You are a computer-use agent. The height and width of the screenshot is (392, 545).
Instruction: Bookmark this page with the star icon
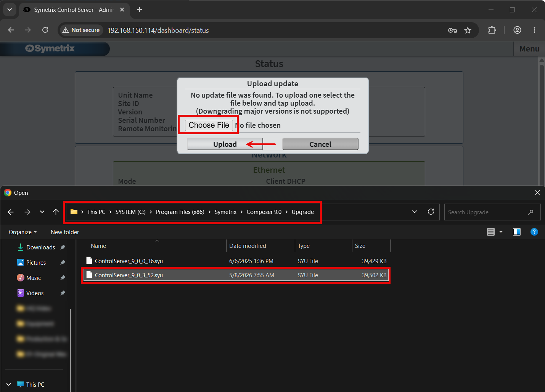pyautogui.click(x=468, y=30)
